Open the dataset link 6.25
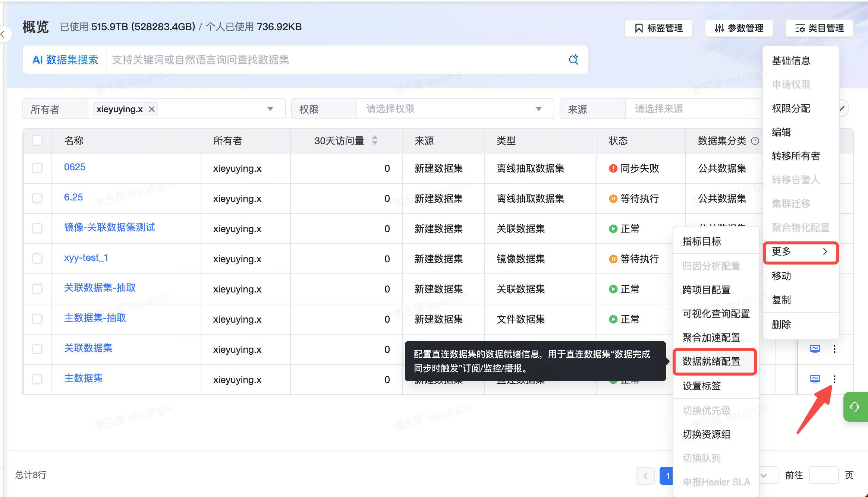This screenshot has width=868, height=497. click(x=73, y=197)
